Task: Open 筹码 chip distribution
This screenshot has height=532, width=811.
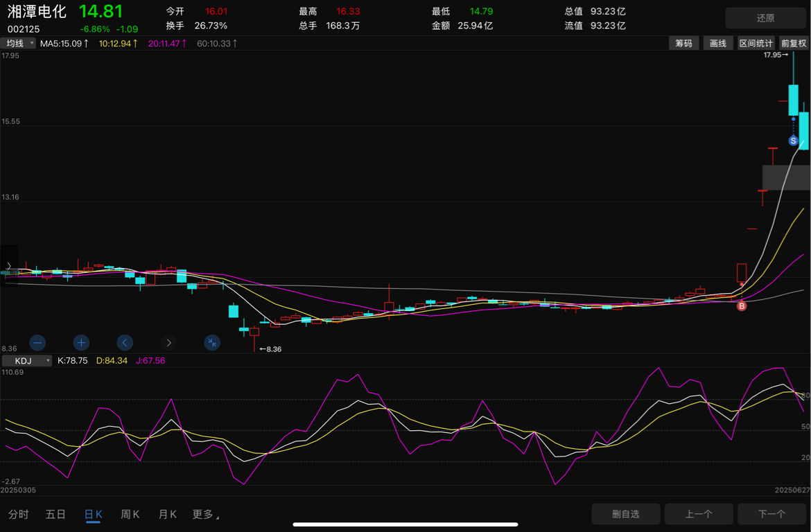Action: [x=683, y=44]
